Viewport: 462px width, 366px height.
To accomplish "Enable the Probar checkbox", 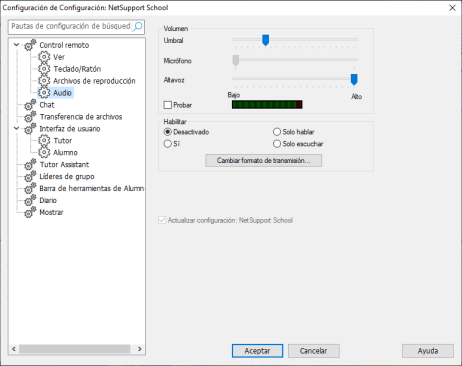I will pos(168,105).
